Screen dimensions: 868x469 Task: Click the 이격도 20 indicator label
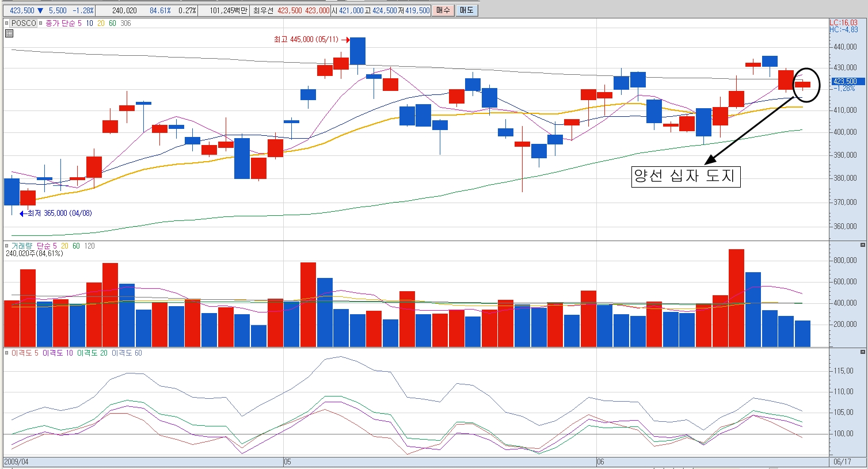pos(92,353)
